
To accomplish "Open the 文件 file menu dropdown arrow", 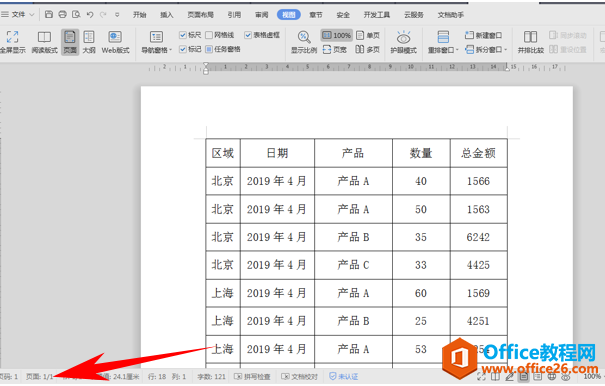I will click(32, 15).
